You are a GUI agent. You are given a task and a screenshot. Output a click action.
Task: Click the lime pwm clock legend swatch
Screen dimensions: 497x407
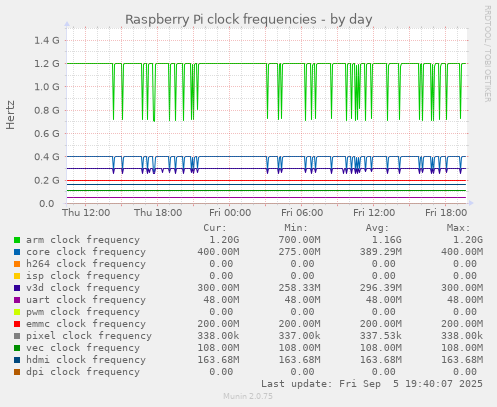click(x=17, y=312)
